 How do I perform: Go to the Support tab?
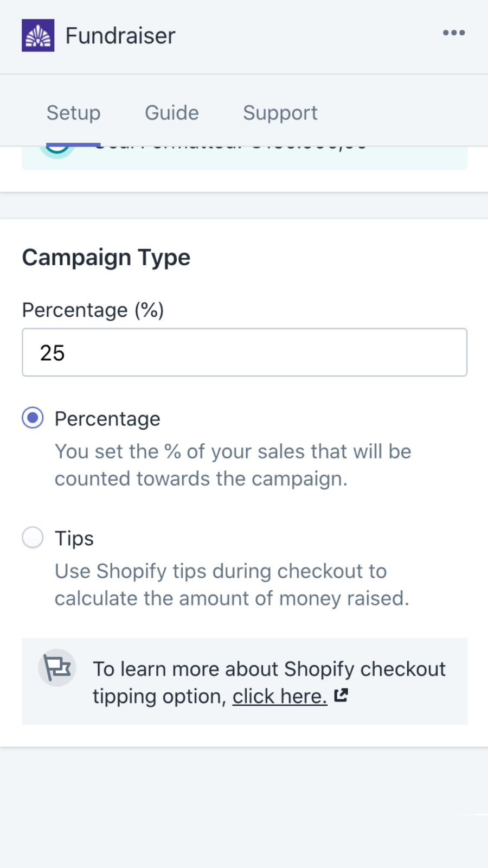280,113
